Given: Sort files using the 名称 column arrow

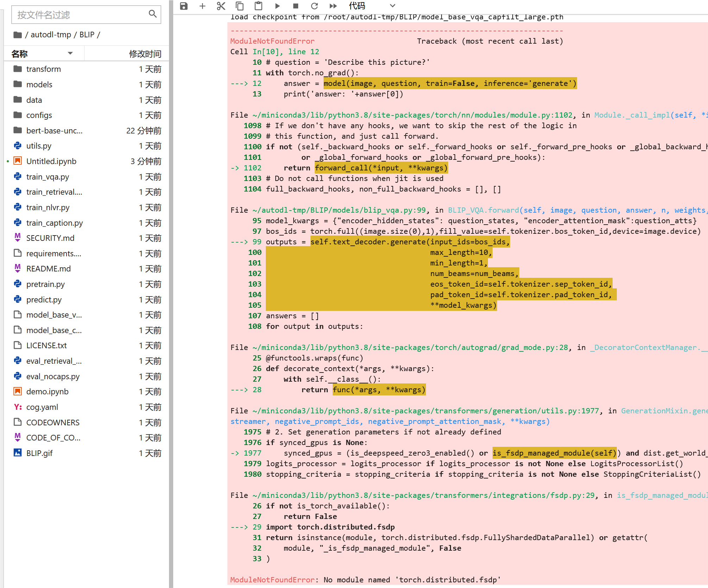Looking at the screenshot, I should point(70,54).
